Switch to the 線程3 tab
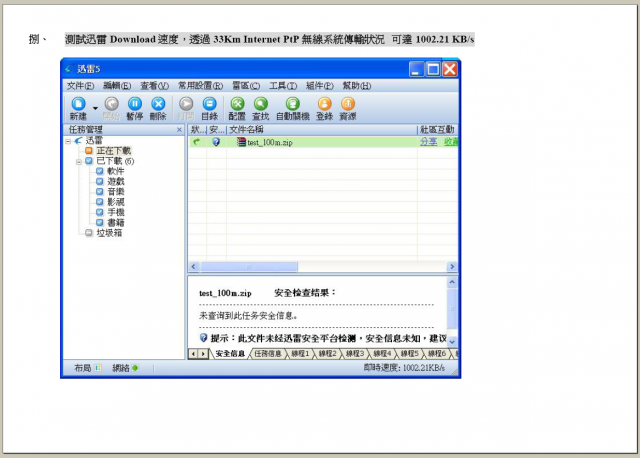Screen dimensions: 640x458 (355, 354)
